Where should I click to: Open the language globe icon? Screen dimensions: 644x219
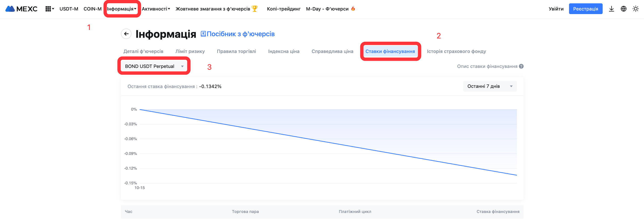[x=623, y=9]
